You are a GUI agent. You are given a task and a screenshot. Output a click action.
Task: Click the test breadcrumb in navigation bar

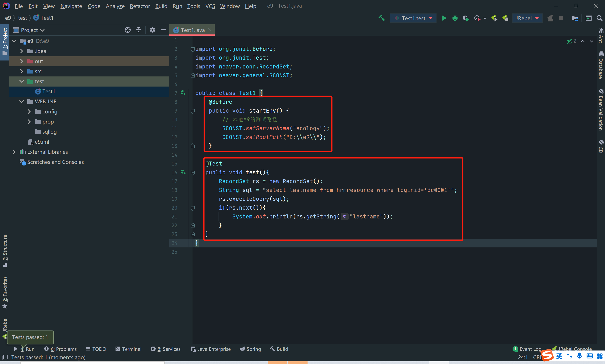(x=22, y=18)
